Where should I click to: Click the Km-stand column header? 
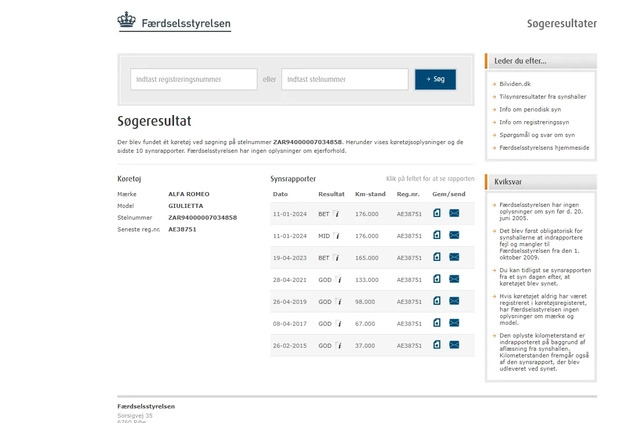(370, 194)
